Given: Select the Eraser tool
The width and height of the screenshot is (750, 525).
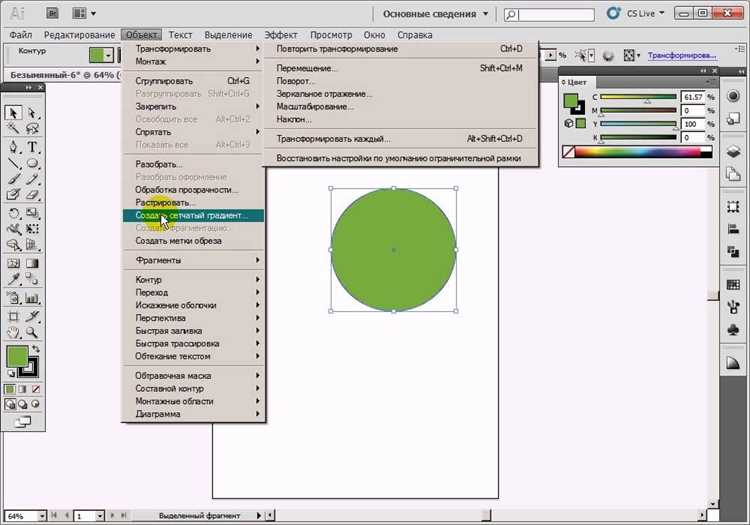Looking at the screenshot, I should [32, 195].
